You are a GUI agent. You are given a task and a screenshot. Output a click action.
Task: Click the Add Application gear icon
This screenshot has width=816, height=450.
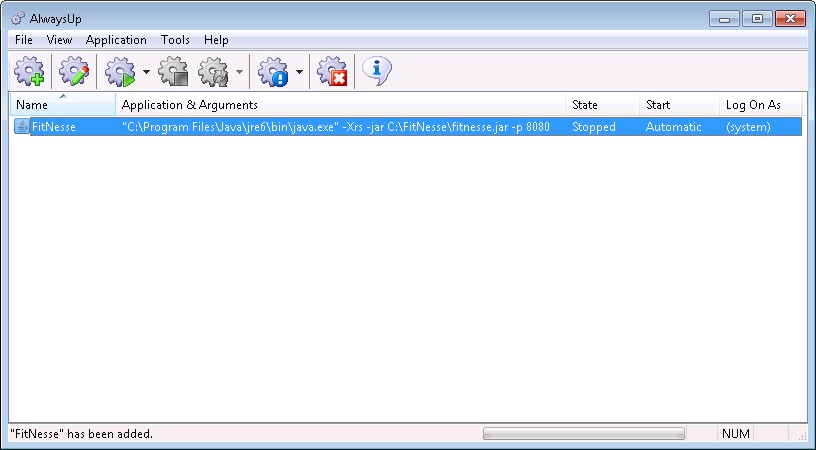click(x=29, y=71)
